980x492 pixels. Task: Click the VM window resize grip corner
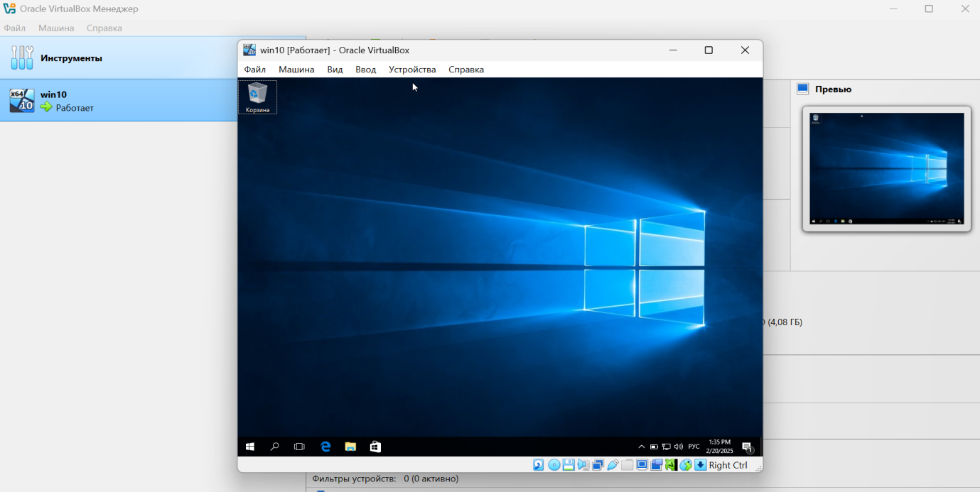(758, 468)
